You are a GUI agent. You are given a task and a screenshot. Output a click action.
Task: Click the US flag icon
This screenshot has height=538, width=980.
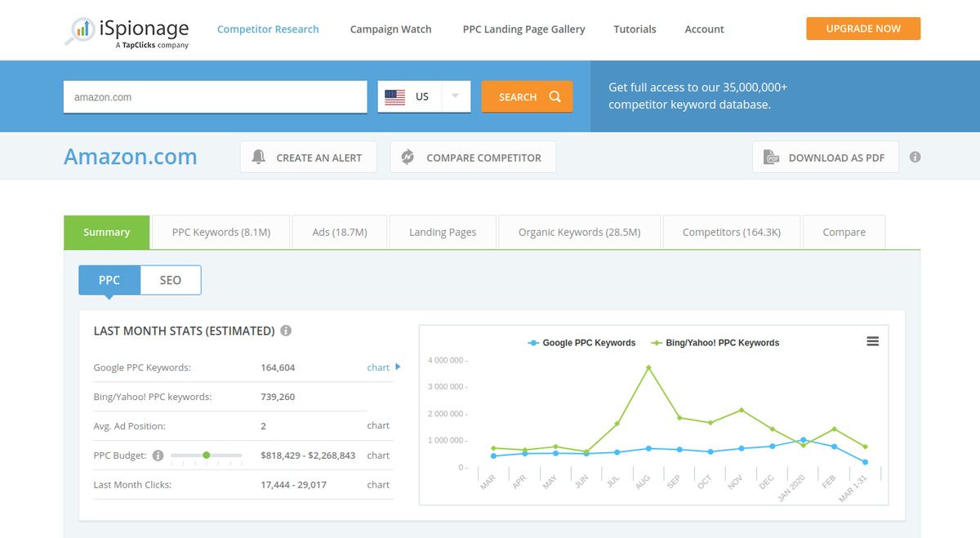(395, 96)
